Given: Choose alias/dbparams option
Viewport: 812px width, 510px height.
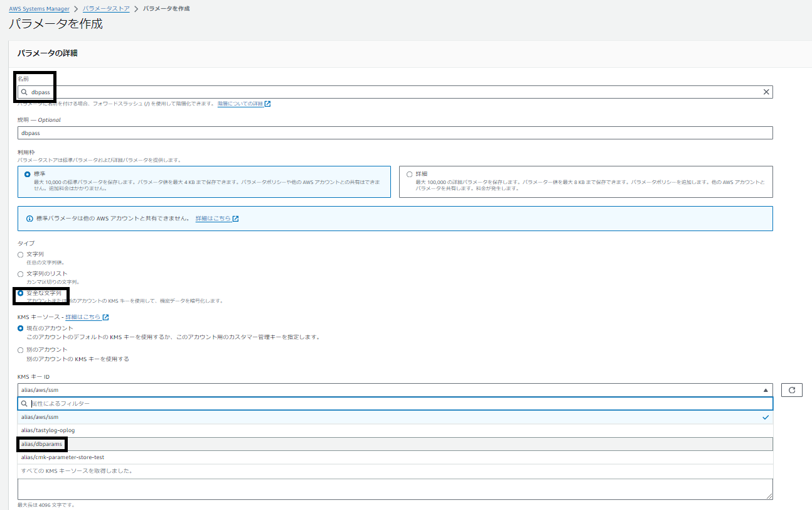Looking at the screenshot, I should tap(395, 444).
